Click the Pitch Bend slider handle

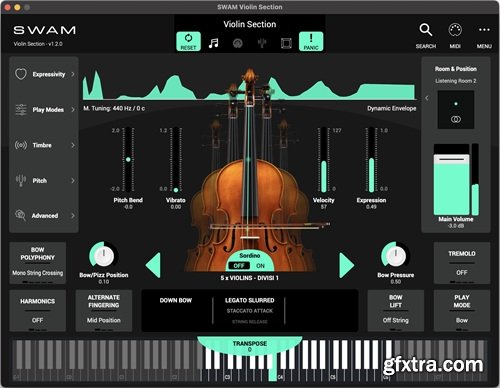tap(128, 159)
